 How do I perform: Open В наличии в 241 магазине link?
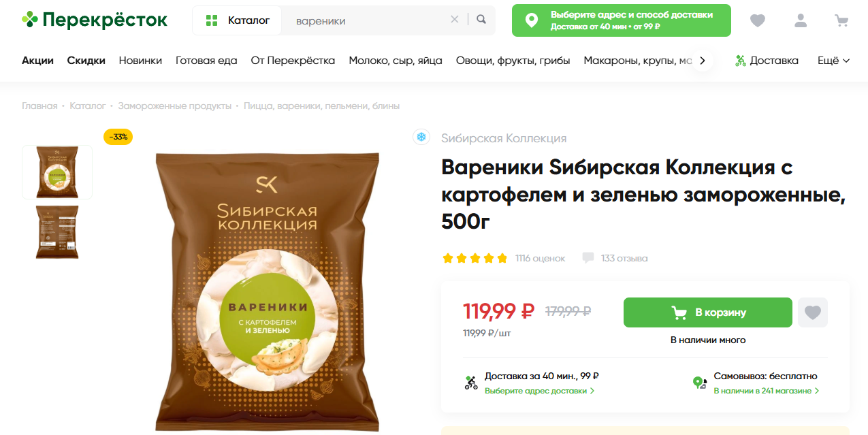pos(766,391)
